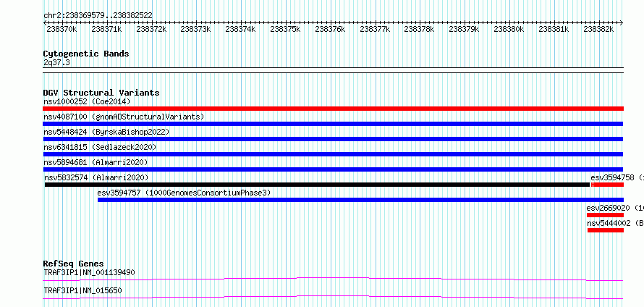Click the 238376k ruler mark
644x307 pixels.
pyautogui.click(x=330, y=29)
